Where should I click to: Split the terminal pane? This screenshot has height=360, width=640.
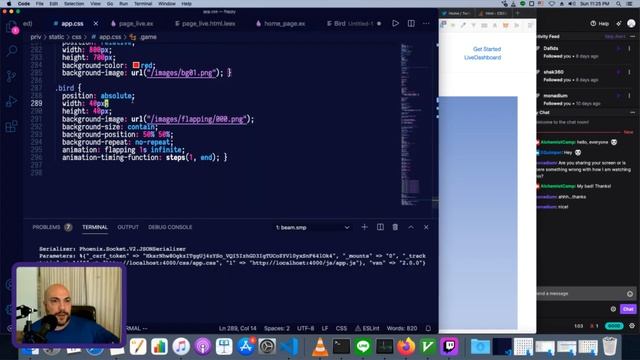[x=380, y=227]
